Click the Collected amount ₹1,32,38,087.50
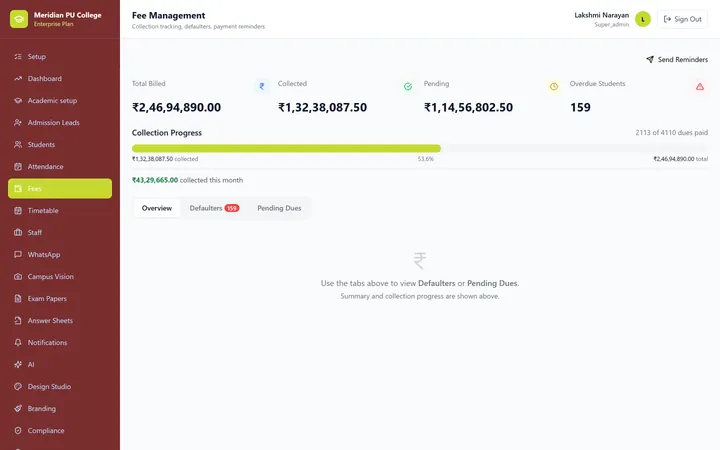The width and height of the screenshot is (720, 450). pyautogui.click(x=322, y=107)
